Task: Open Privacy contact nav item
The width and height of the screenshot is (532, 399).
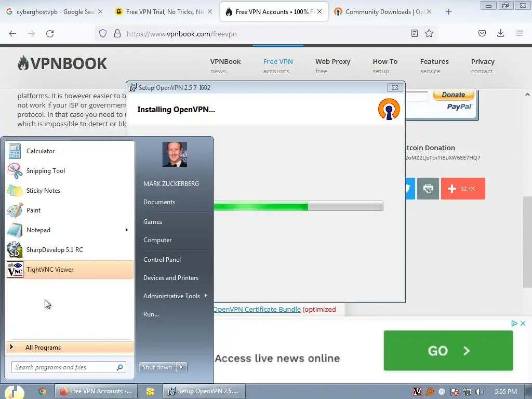Action: tap(483, 66)
